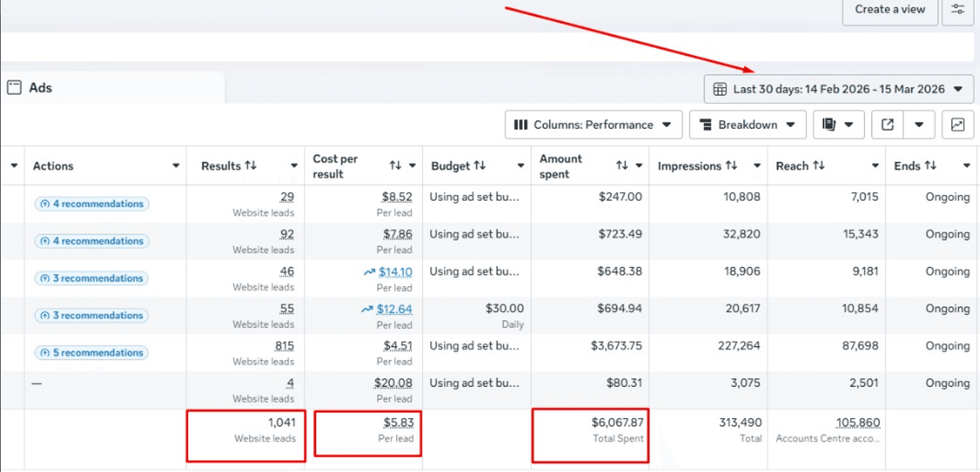Open the Columns: Performance dropdown
The width and height of the screenshot is (980, 472).
tap(593, 125)
